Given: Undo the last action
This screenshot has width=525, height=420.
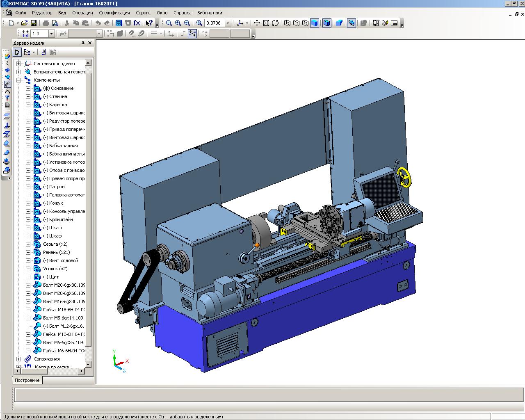Looking at the screenshot, I should tap(98, 23).
